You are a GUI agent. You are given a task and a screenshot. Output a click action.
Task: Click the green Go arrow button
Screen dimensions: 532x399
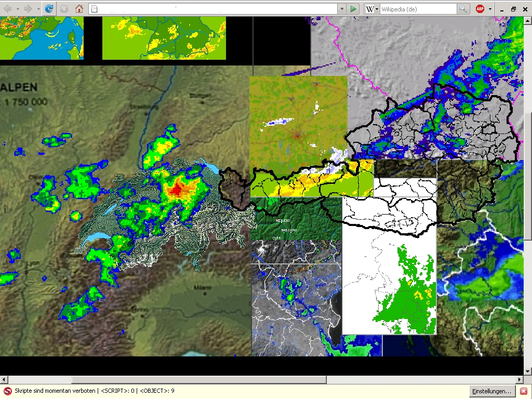[x=353, y=9]
